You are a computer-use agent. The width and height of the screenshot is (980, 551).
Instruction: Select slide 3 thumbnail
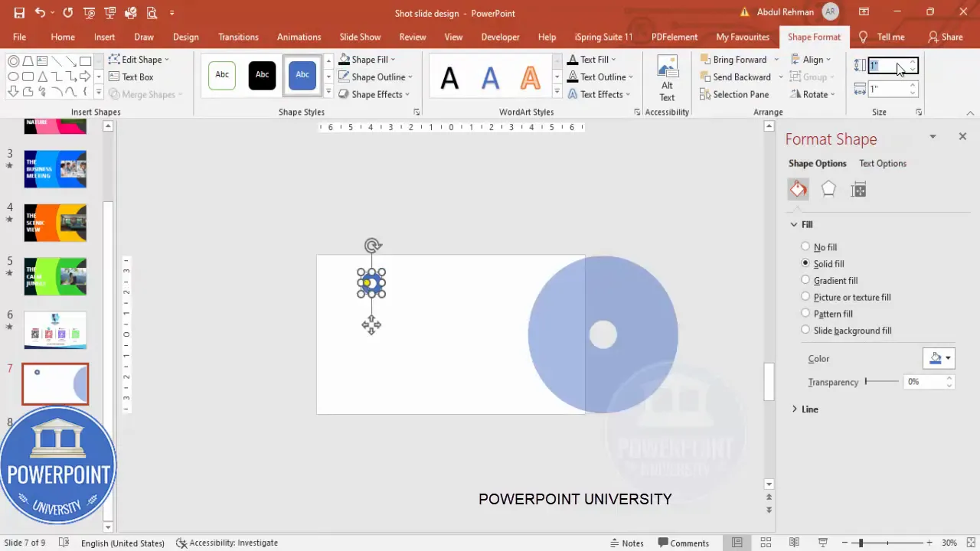tap(55, 169)
